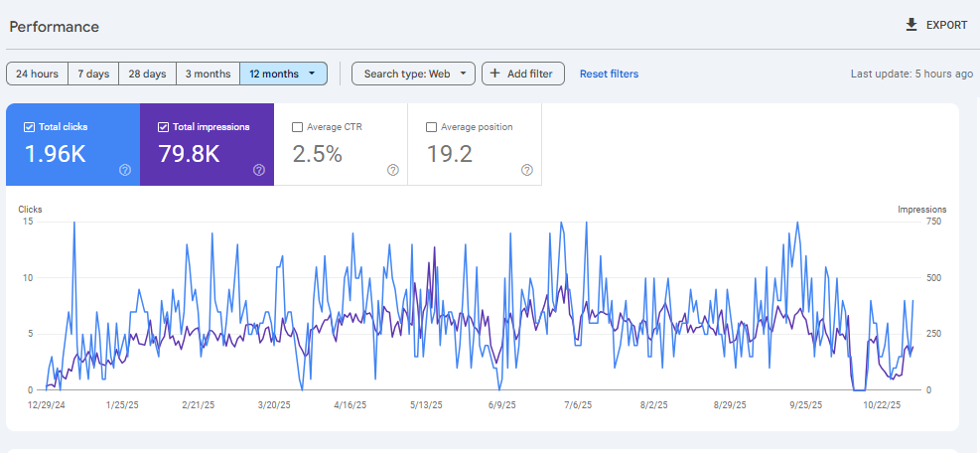
Task: Click the plus icon in Add filter
Action: (494, 74)
